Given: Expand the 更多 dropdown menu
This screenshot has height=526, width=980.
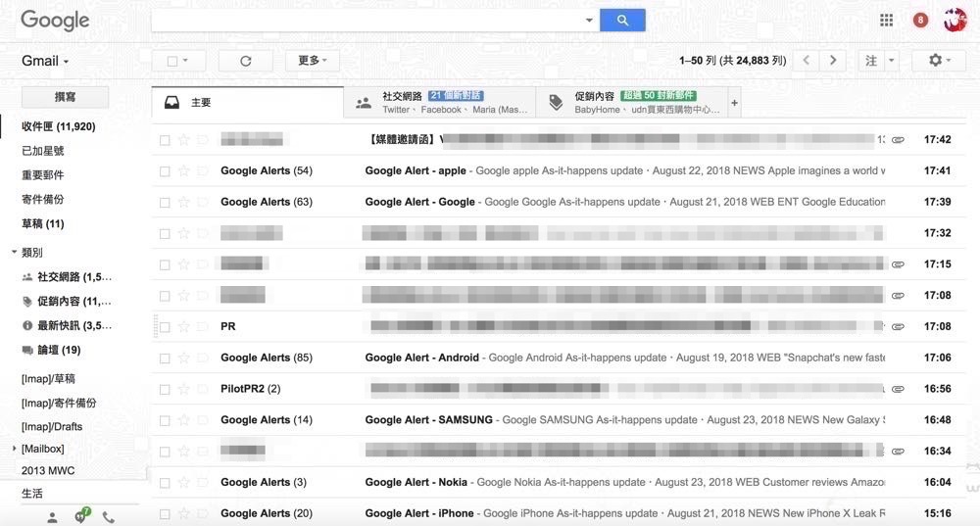Looking at the screenshot, I should (313, 61).
